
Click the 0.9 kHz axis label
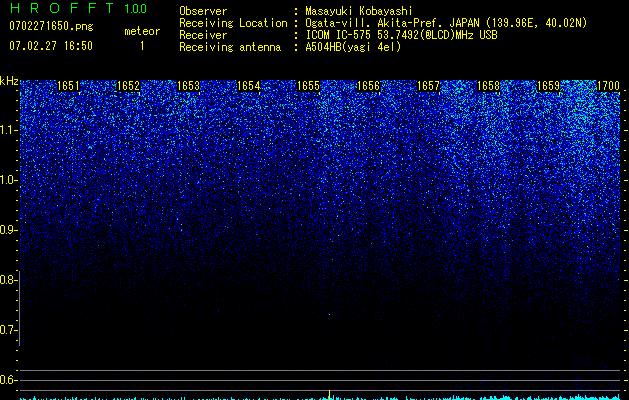[8, 230]
